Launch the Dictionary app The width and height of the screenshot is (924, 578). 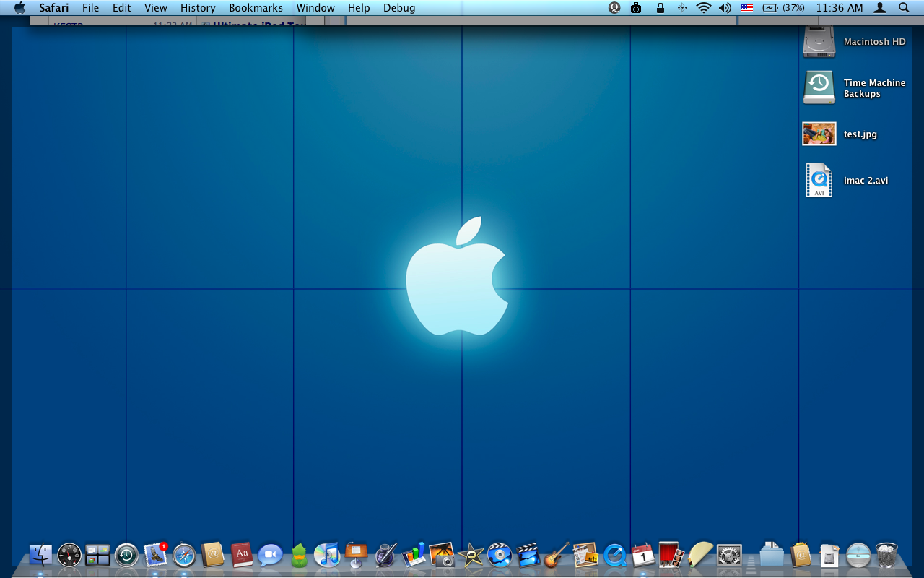[x=242, y=555]
